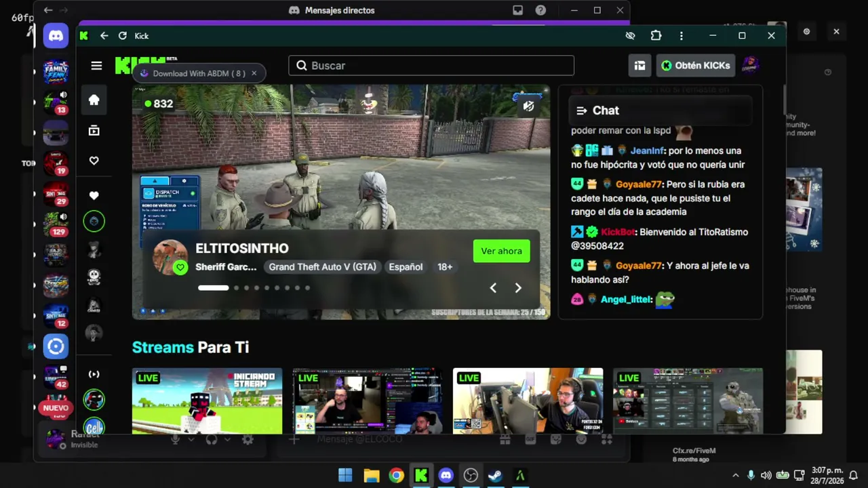Show the next featured stream
Image resolution: width=868 pixels, height=488 pixels.
coord(518,288)
